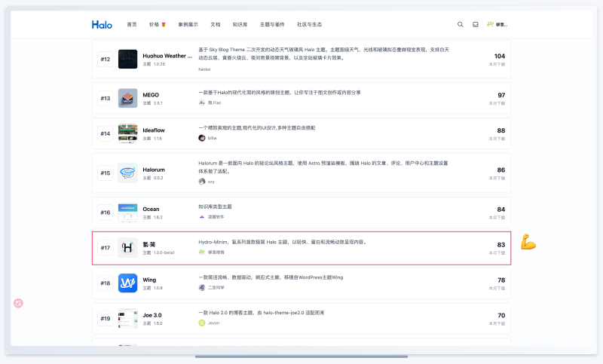The image size is (603, 364).
Task: Open the inbox notifications icon
Action: [x=476, y=24]
